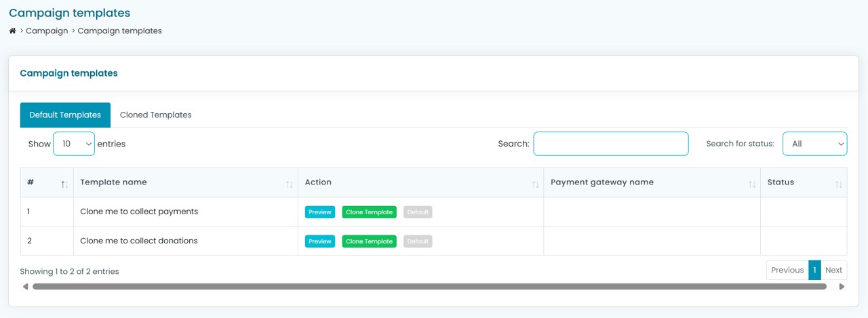This screenshot has height=318, width=868.
Task: Select the Default Templates tab
Action: point(65,115)
